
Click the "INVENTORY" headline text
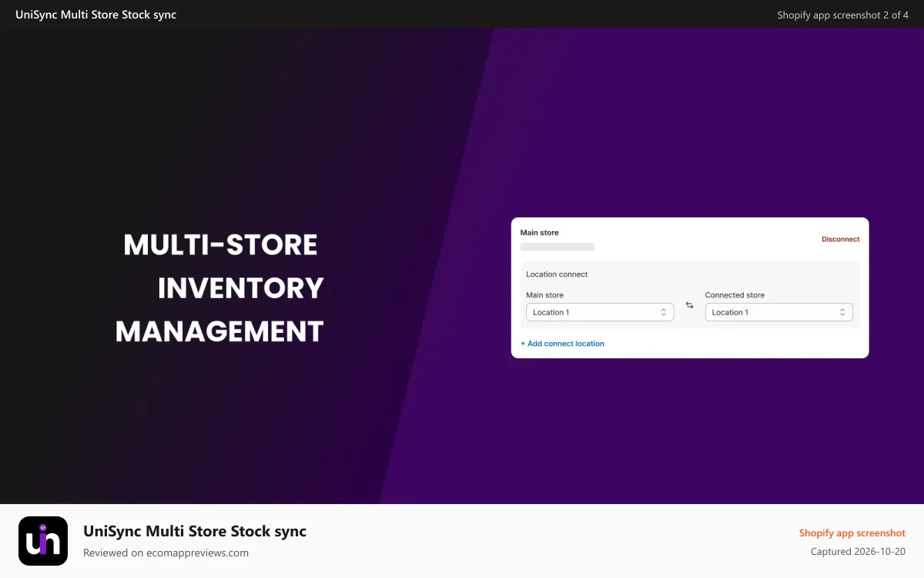[x=240, y=288]
